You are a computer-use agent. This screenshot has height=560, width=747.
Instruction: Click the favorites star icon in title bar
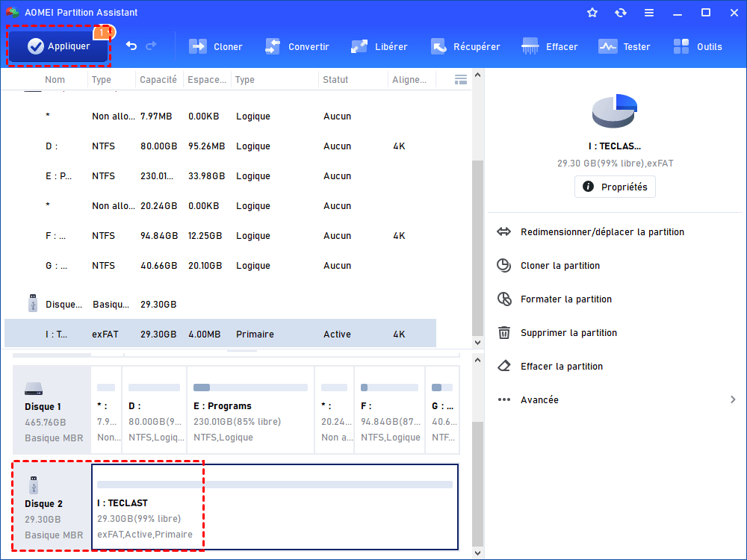[592, 13]
